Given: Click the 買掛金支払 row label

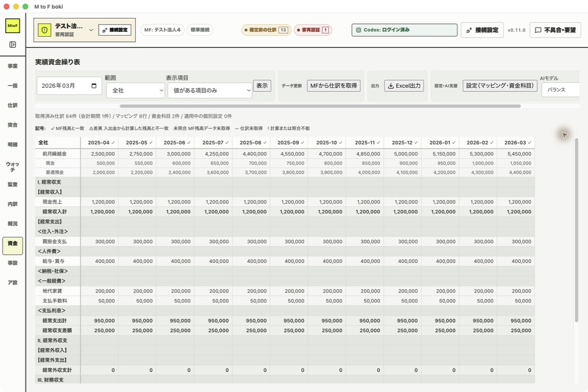Looking at the screenshot, I should click(55, 241).
